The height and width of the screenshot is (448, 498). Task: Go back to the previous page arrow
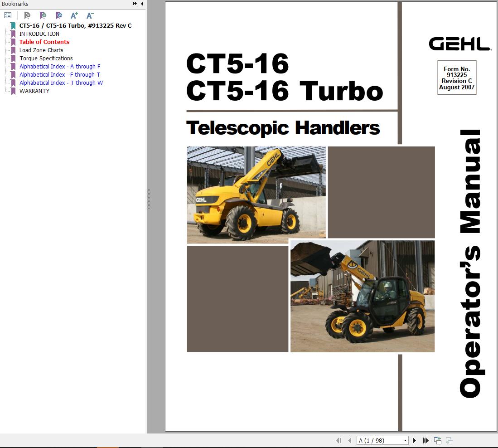coord(350,440)
